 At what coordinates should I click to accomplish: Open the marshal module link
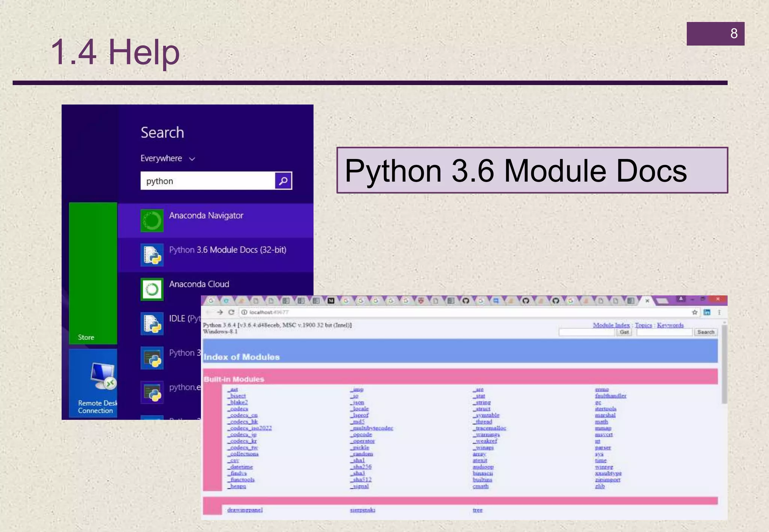click(605, 415)
